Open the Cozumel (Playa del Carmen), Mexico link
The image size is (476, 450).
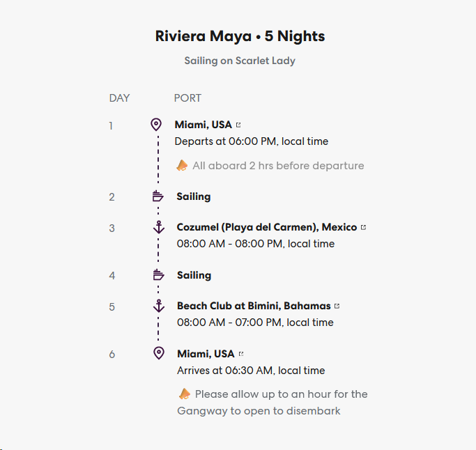coord(266,227)
